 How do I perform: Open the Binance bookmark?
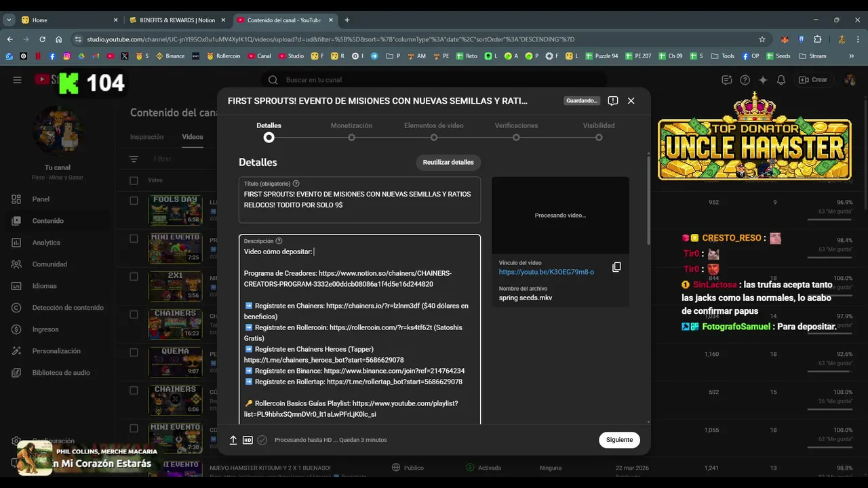[x=170, y=56]
